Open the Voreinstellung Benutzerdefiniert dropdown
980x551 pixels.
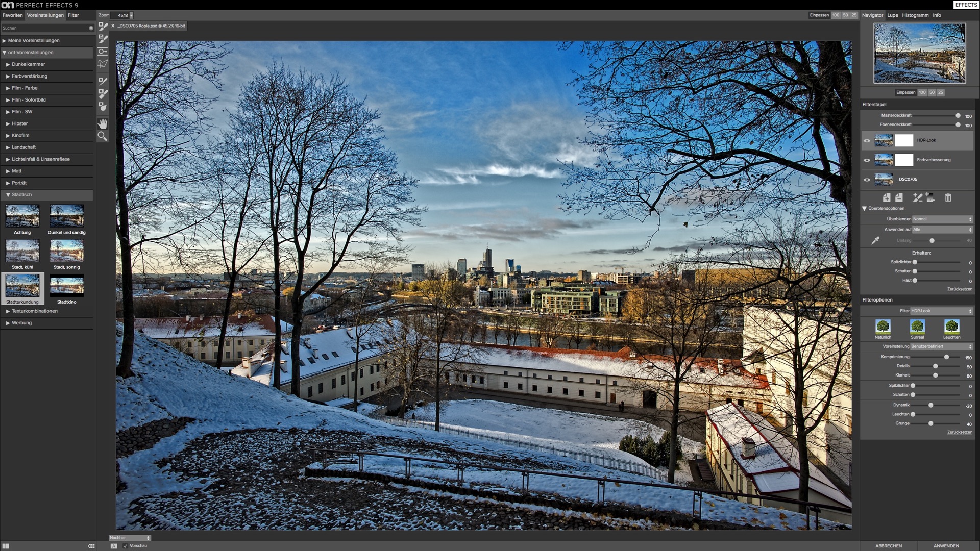(x=942, y=346)
